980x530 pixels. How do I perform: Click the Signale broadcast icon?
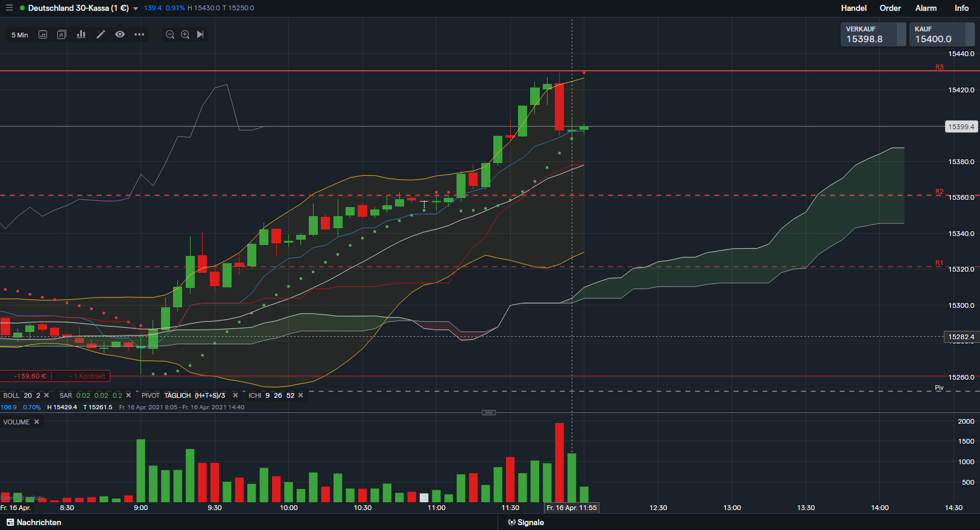coord(511,522)
